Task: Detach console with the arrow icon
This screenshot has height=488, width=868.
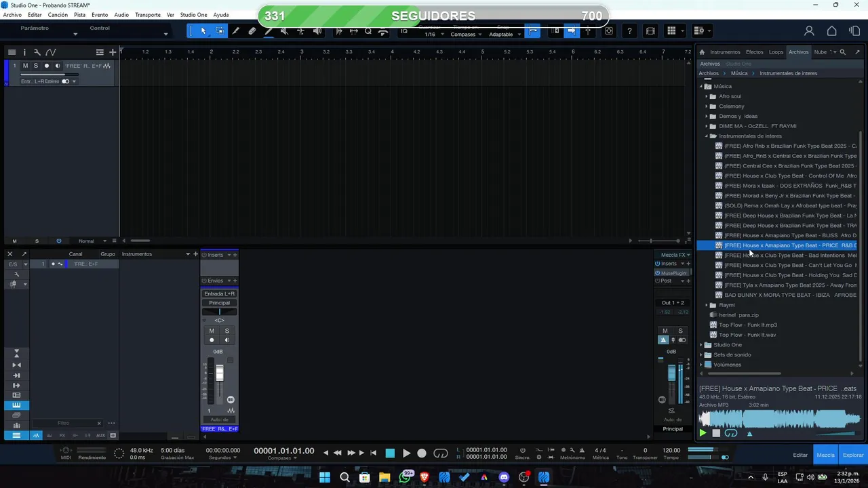Action: pyautogui.click(x=24, y=254)
